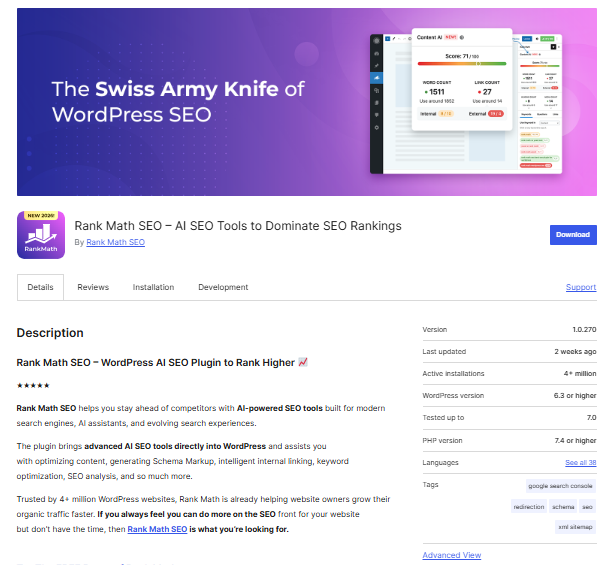Switch to the Reviews tab
This screenshot has width=614, height=565.
tap(93, 287)
